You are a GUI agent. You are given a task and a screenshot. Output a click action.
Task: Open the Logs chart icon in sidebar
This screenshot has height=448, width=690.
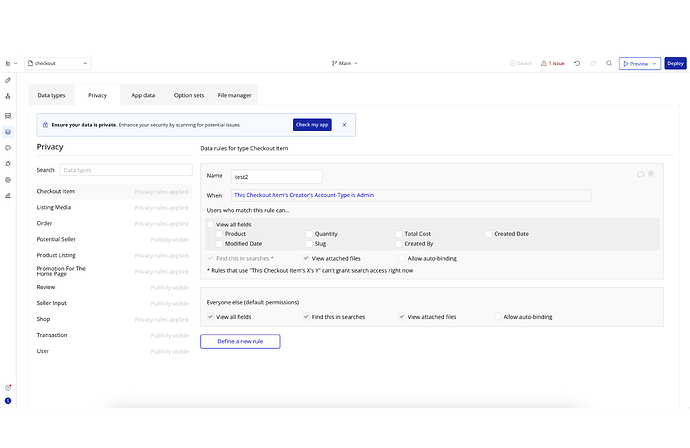8,195
